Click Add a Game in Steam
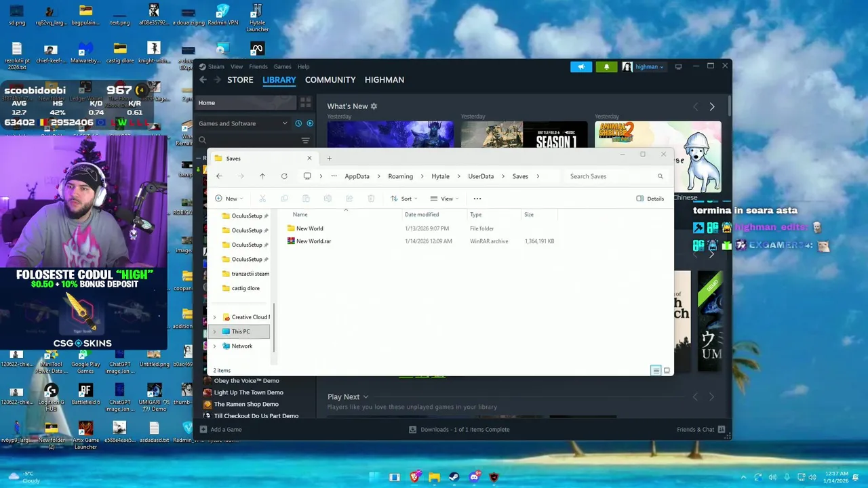This screenshot has width=868, height=488. tap(220, 429)
